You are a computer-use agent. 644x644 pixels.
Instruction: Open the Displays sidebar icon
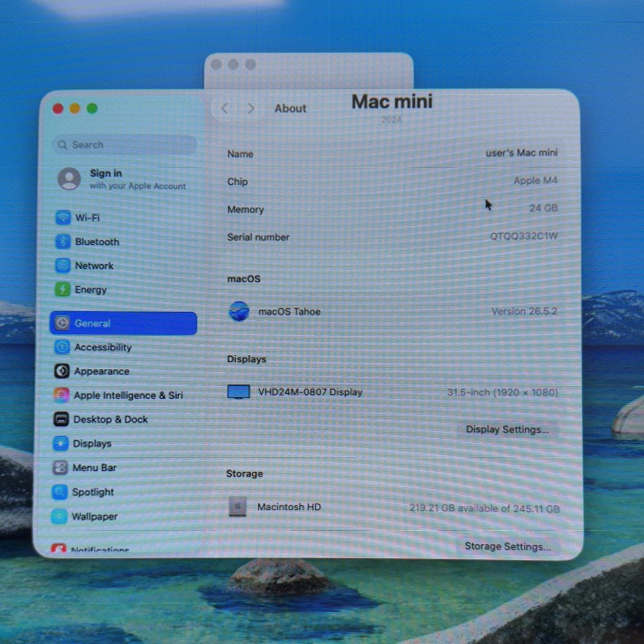[x=60, y=443]
